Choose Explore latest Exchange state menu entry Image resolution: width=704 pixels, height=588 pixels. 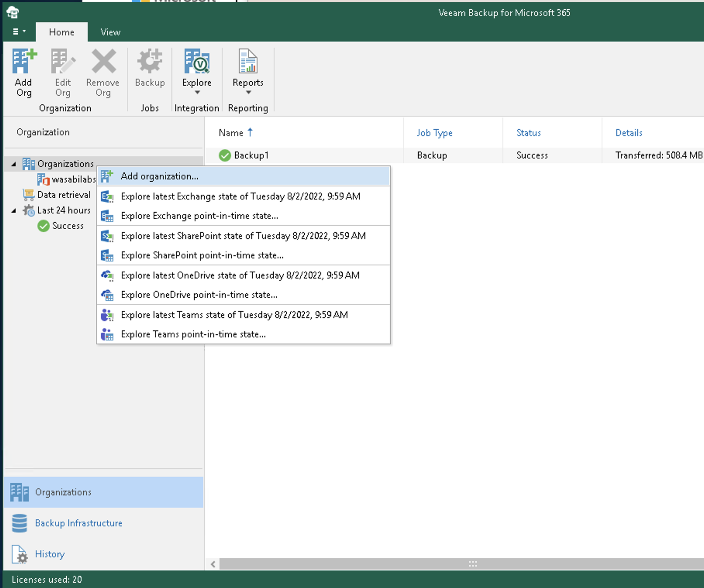click(243, 196)
